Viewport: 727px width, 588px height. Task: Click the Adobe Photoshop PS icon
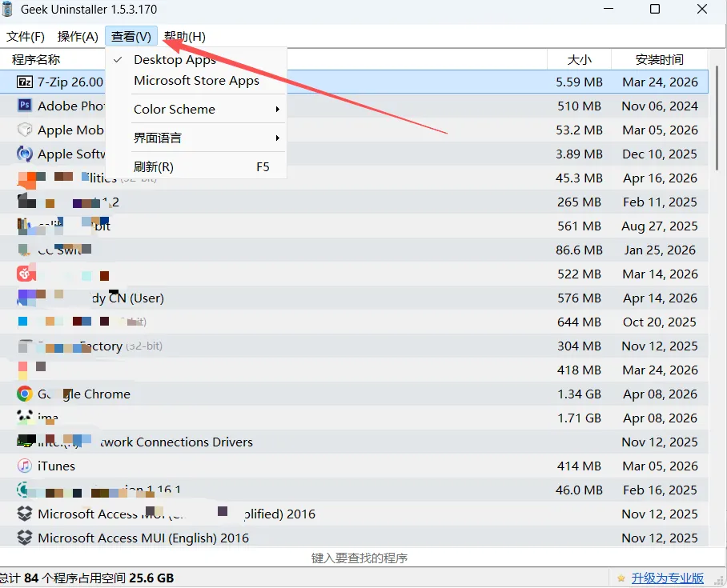pos(25,106)
